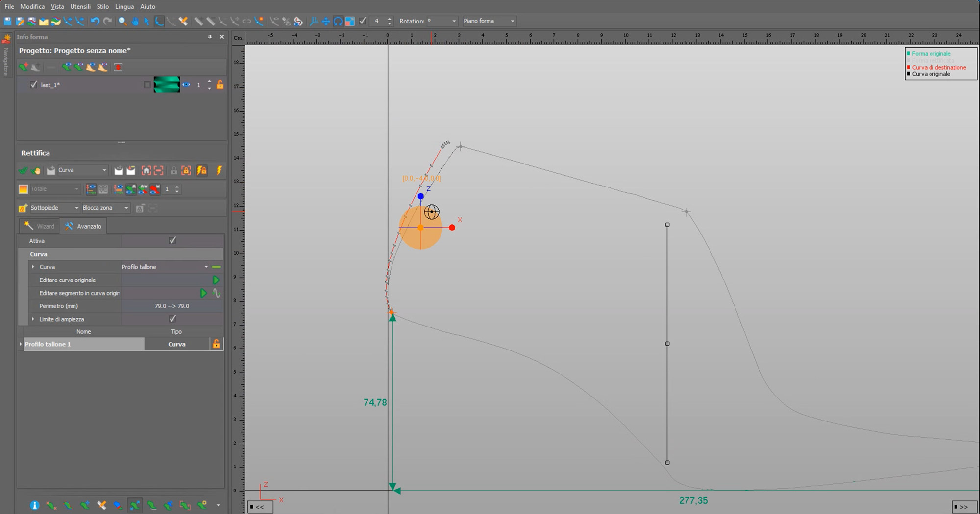Click the undo arrow in the toolbar
The width and height of the screenshot is (980, 514).
95,21
